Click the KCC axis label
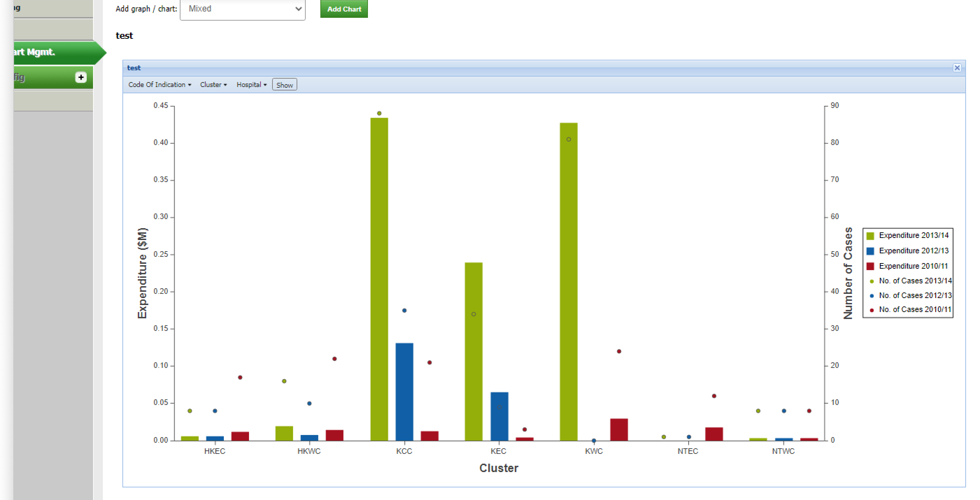Screen dimensions: 980x500 404,451
